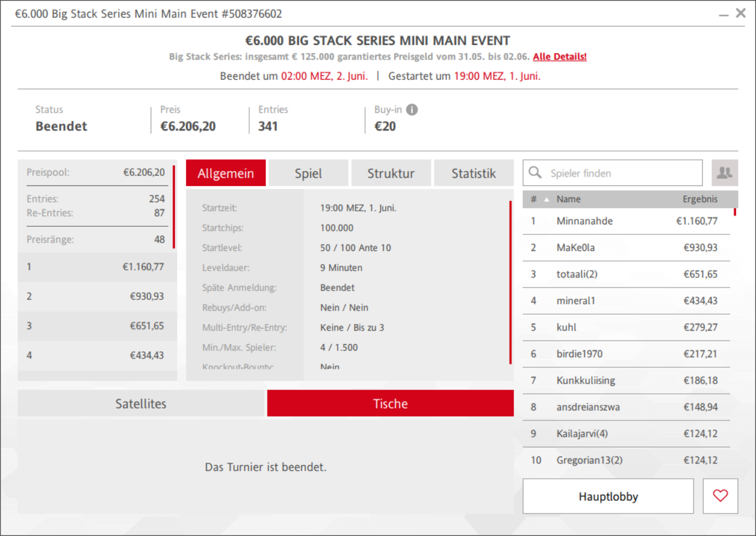Click the Name column header

pos(568,200)
